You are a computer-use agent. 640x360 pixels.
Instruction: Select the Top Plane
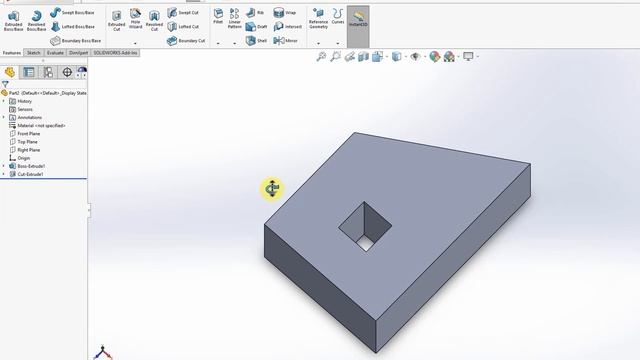(x=23, y=142)
